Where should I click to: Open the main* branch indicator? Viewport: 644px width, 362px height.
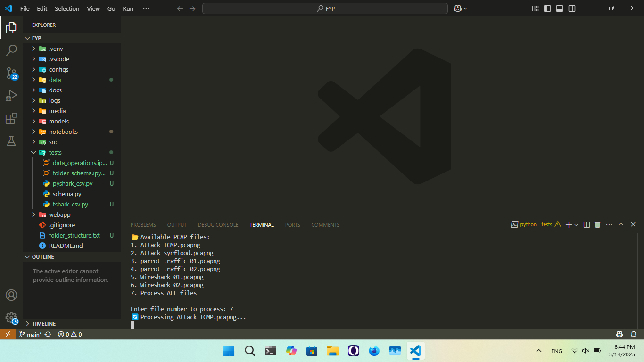coord(31,334)
